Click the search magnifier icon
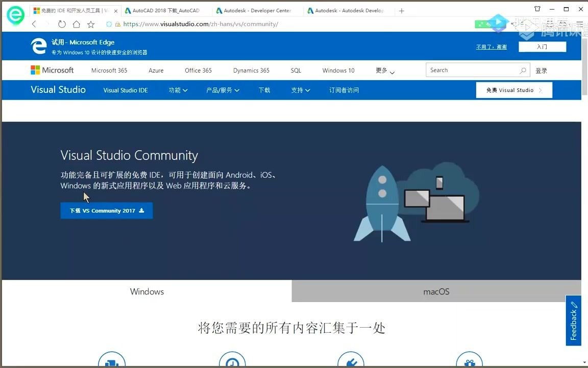Screen dimensions: 588x368 [x=523, y=70]
